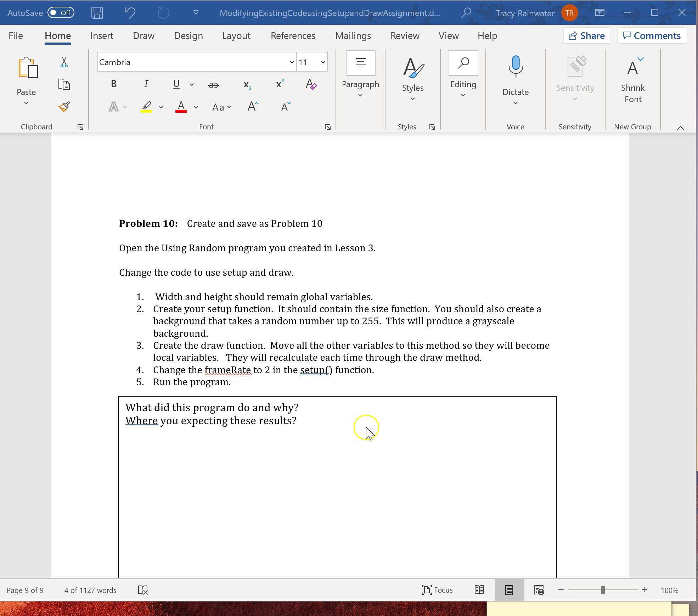Open the Font name dropdown

[x=291, y=62]
